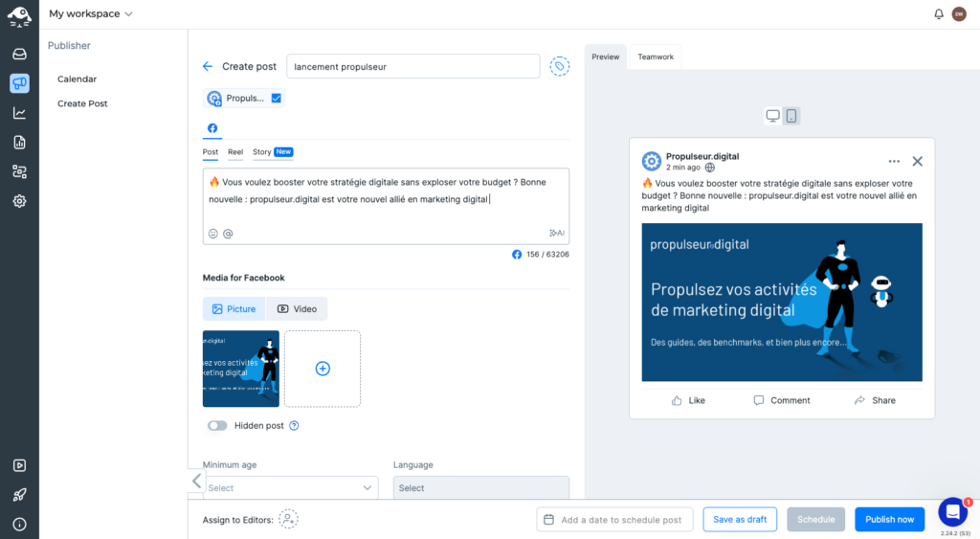This screenshot has width=980, height=539.
Task: Open the Analytics line chart icon
Action: click(19, 113)
